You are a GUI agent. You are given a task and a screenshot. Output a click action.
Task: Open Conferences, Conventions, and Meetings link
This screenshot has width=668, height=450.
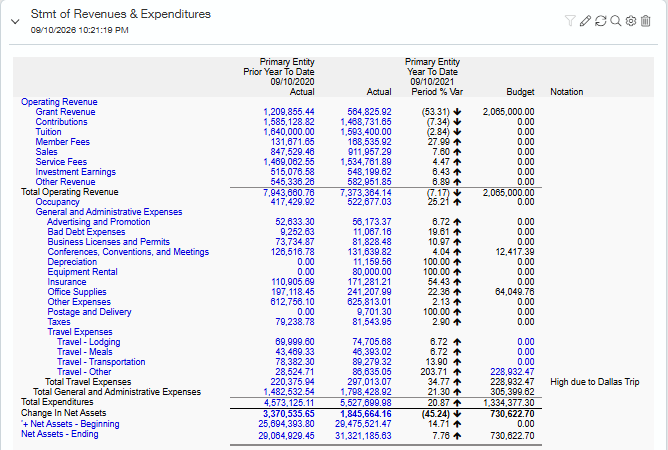click(128, 252)
